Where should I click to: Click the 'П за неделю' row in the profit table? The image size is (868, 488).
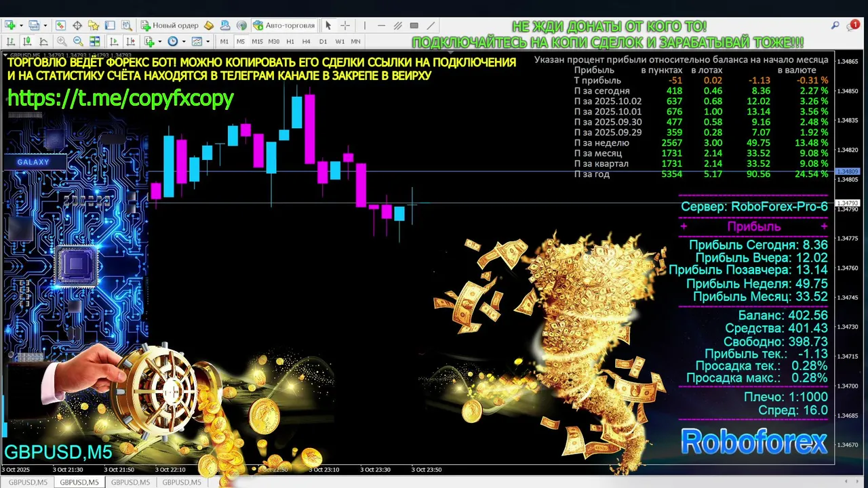701,143
